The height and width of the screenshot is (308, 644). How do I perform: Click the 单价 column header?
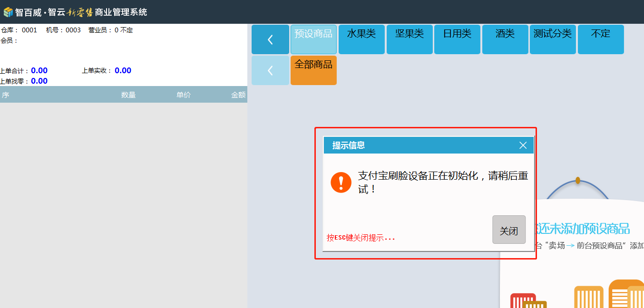(x=184, y=95)
